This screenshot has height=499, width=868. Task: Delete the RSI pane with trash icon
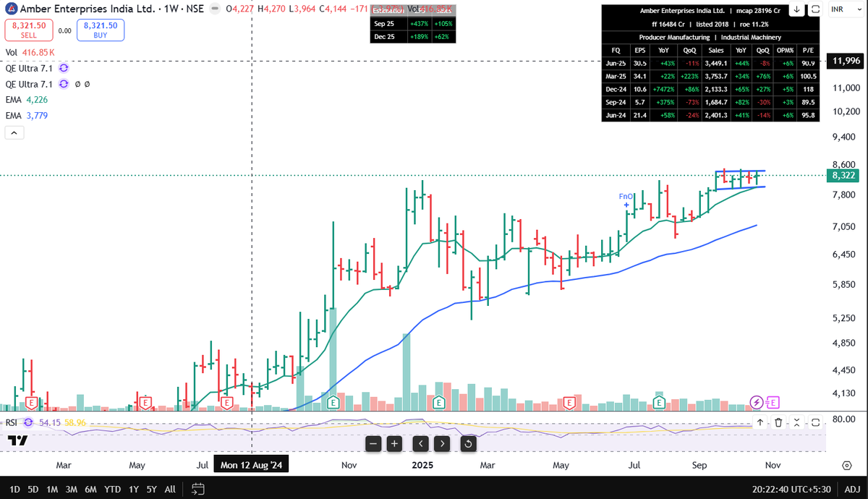778,422
